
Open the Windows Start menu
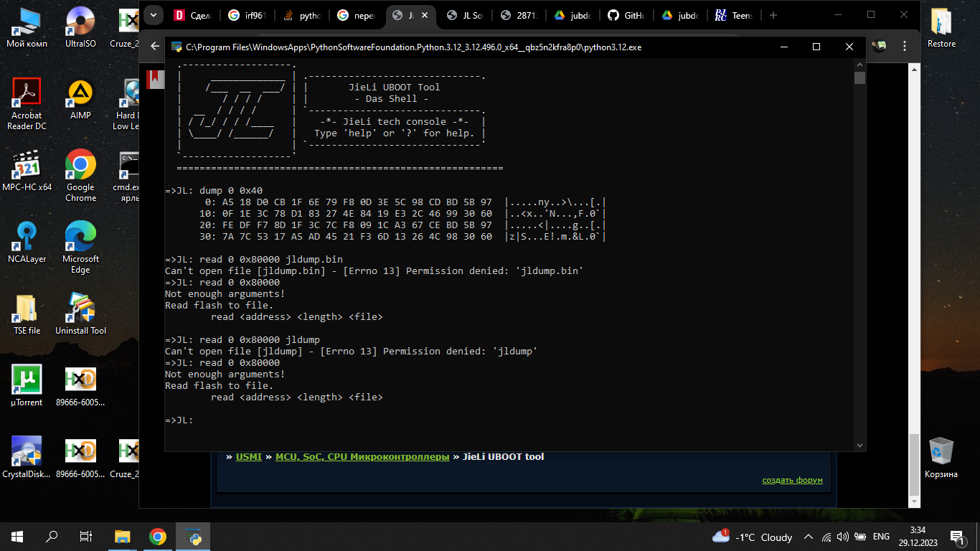17,537
